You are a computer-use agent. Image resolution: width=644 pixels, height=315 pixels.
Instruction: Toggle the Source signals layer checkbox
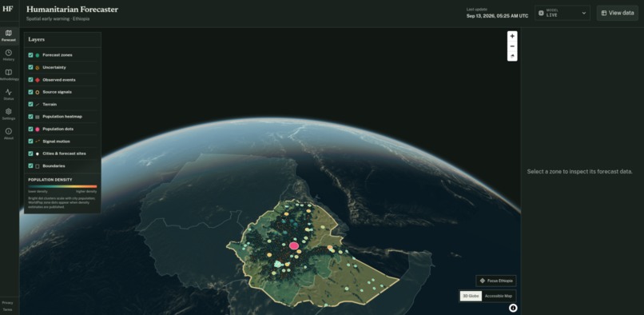30,92
